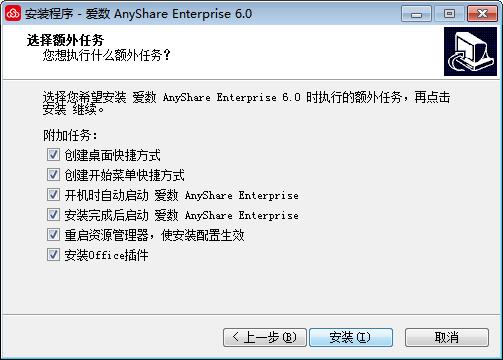Screen dimensions: 503x360
Task: Click the AnyShare cloud icon in title bar
Action: pos(13,14)
